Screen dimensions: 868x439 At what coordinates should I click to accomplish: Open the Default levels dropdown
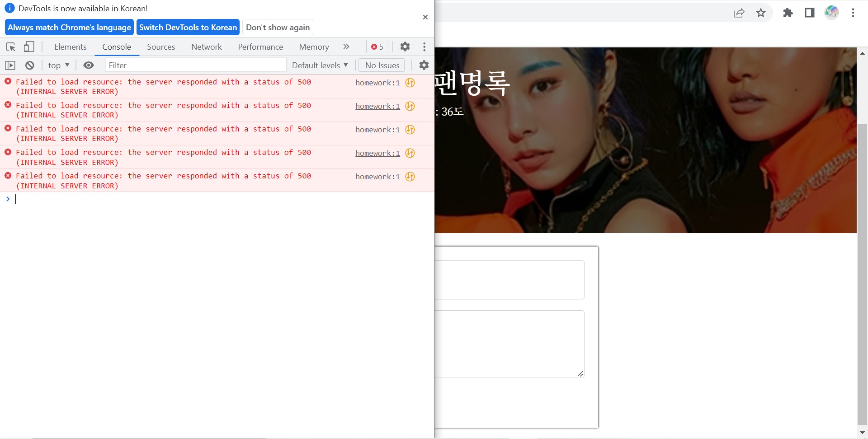coord(320,65)
